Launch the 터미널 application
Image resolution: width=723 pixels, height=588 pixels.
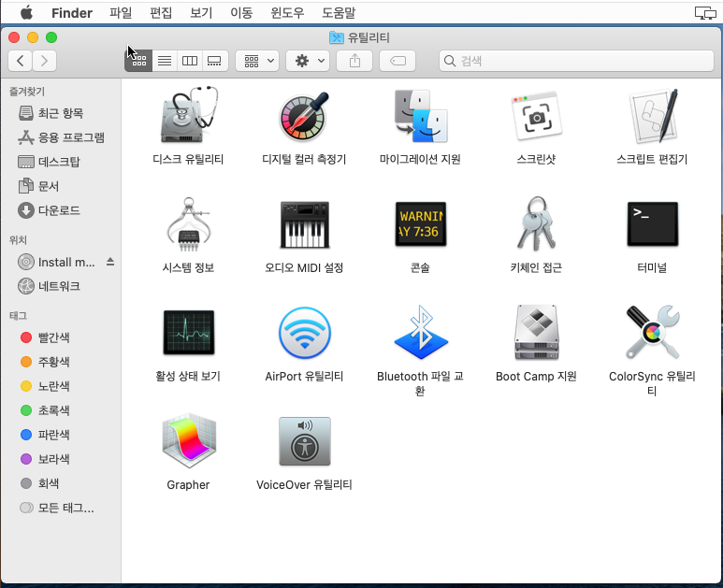[652, 224]
